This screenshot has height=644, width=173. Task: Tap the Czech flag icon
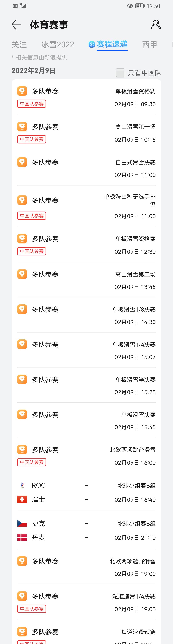pos(22,523)
